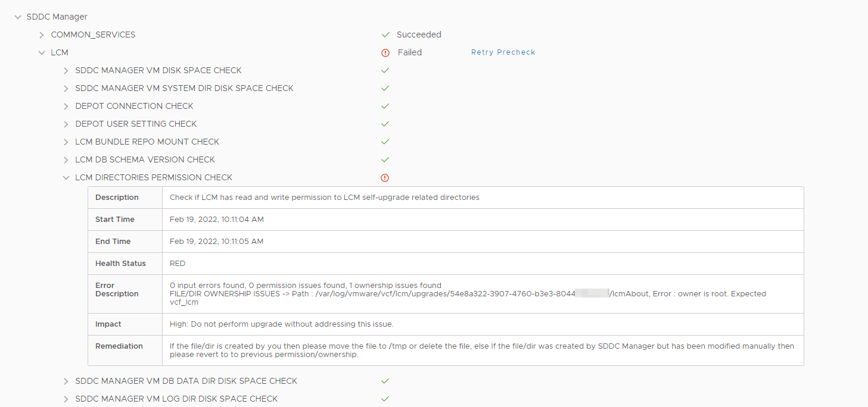
Task: Click the success checkmark for Depot Connection Check
Action: [385, 106]
